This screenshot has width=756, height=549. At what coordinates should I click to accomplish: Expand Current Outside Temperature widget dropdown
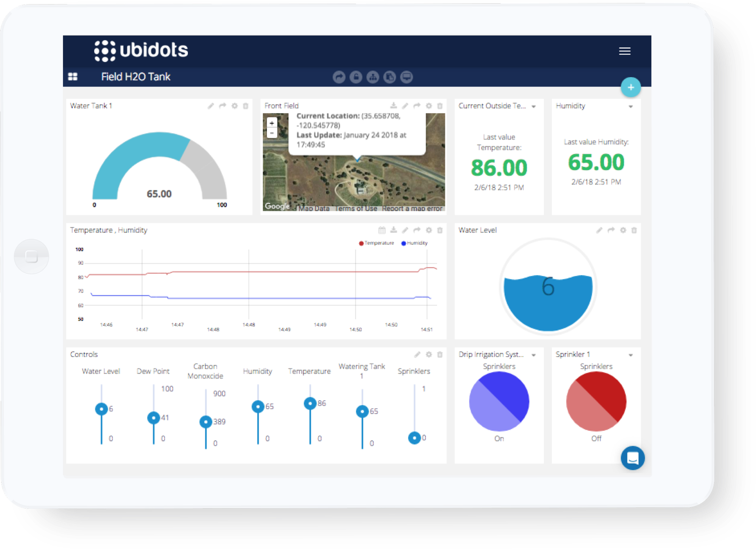(x=534, y=107)
